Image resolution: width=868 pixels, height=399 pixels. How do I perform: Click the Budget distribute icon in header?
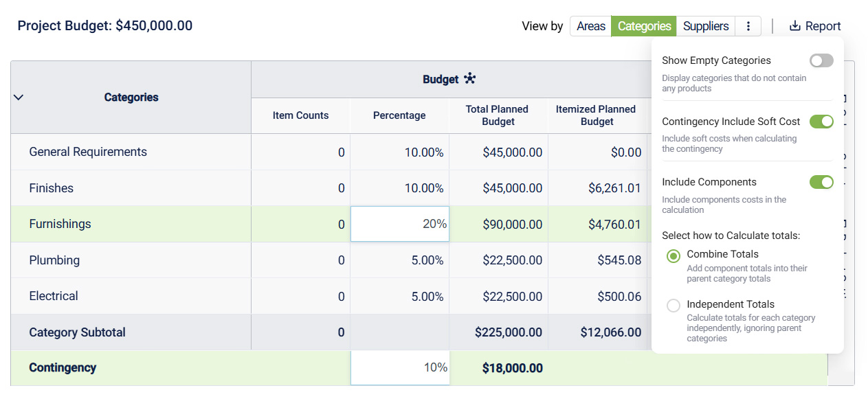click(470, 78)
